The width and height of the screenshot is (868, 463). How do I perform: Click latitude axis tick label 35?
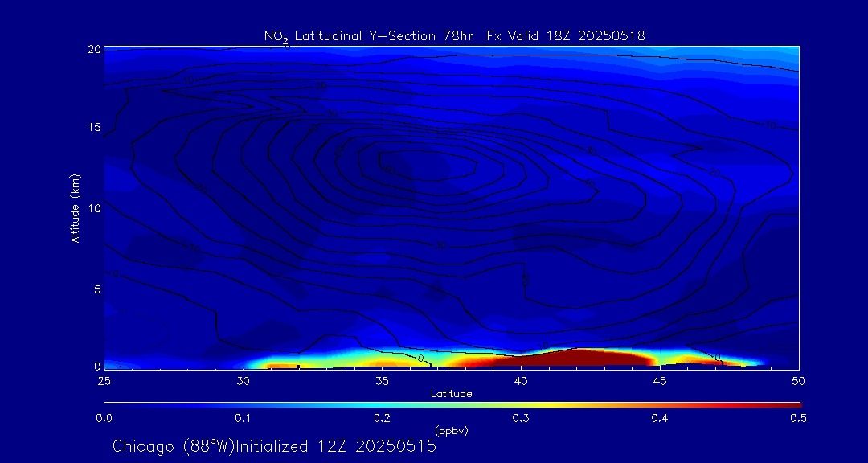tap(382, 380)
